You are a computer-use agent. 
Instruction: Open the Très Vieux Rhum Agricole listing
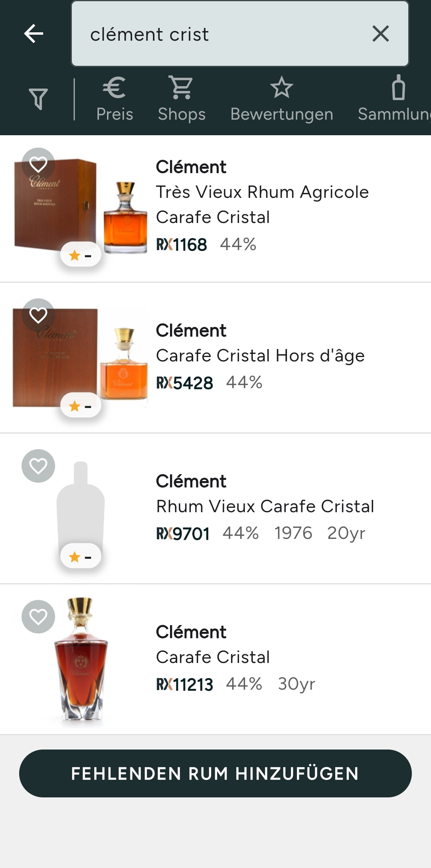[x=262, y=204]
